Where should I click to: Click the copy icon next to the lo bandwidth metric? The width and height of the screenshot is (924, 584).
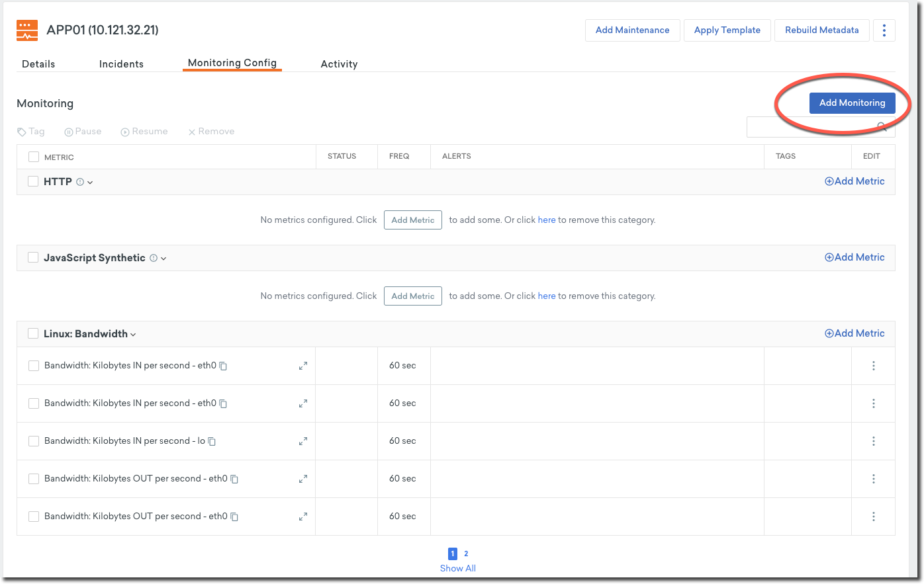212,441
